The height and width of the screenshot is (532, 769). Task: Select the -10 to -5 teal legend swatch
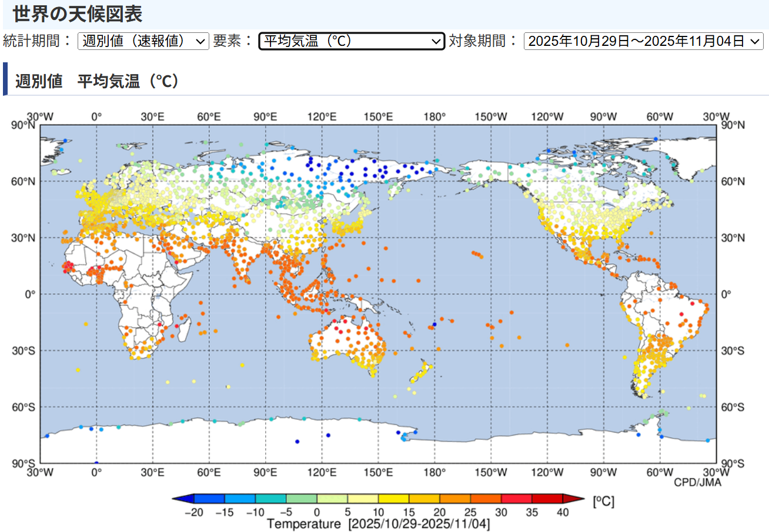(270, 499)
